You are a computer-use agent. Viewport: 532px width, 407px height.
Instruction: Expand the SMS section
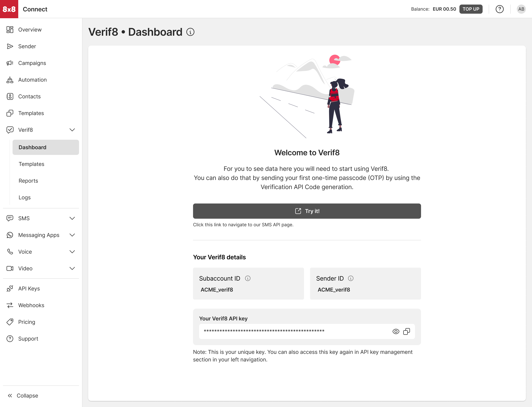tap(72, 218)
